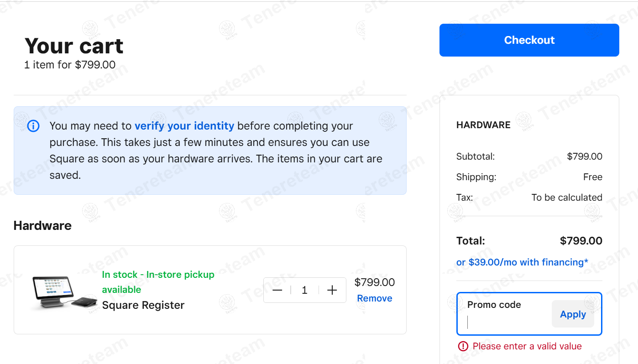Screen dimensions: 638x364
Task: Click the Square Register item price $799.00
Action: pos(374,282)
